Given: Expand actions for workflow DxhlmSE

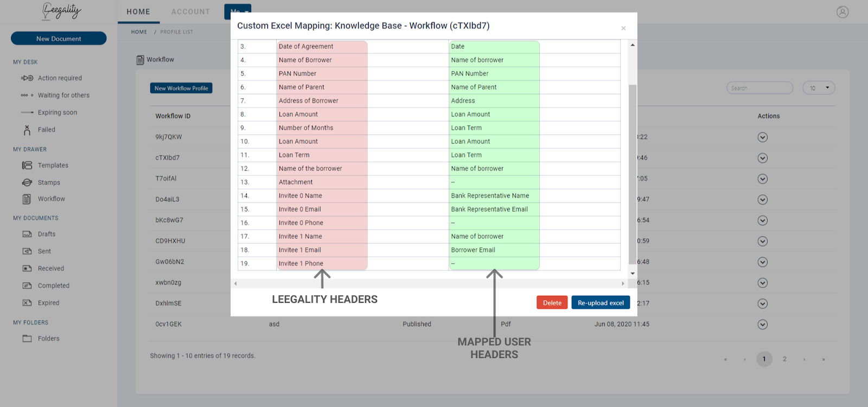Looking at the screenshot, I should (763, 303).
